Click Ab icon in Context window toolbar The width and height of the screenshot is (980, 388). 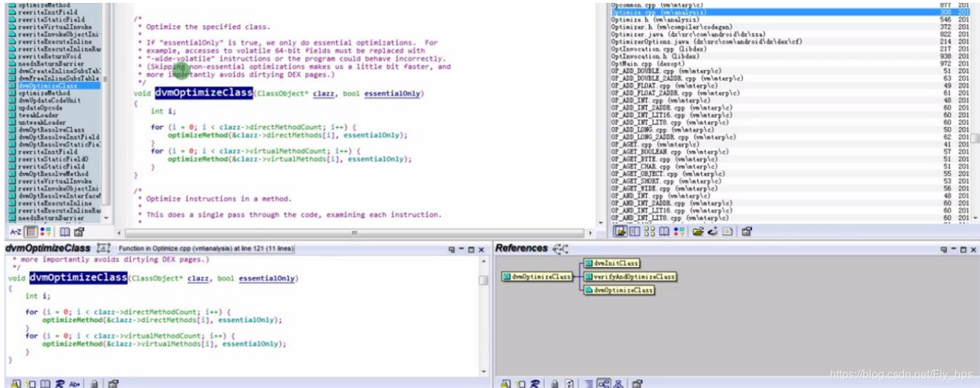[x=75, y=384]
